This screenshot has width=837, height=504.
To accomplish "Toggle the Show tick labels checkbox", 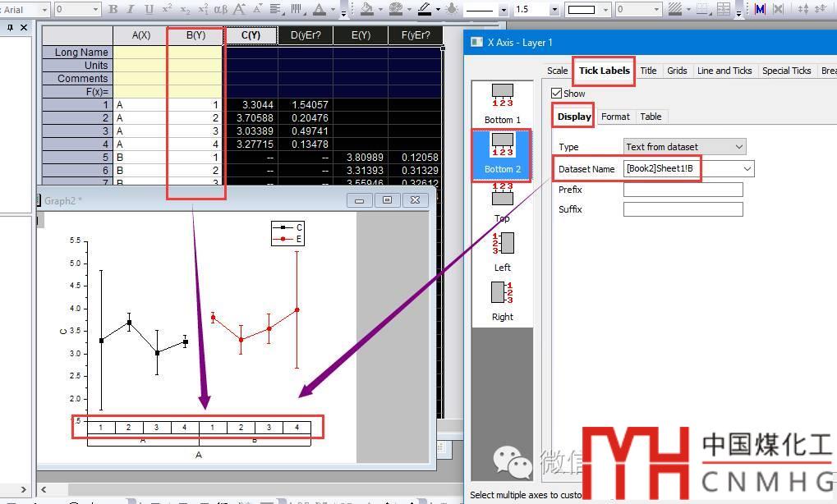I will pos(557,94).
